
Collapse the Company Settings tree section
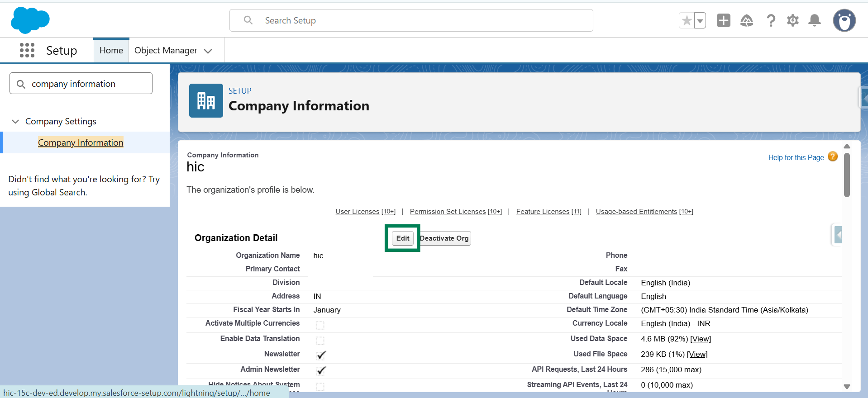click(15, 122)
